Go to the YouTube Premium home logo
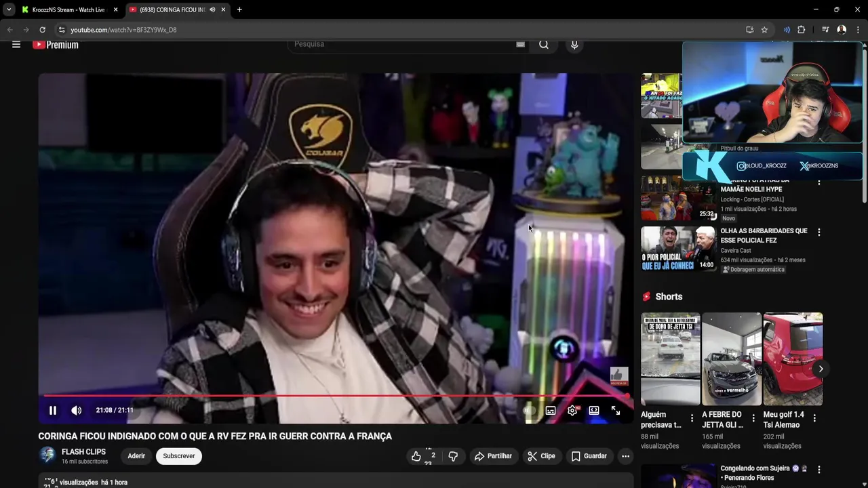The image size is (868, 488). 56,45
